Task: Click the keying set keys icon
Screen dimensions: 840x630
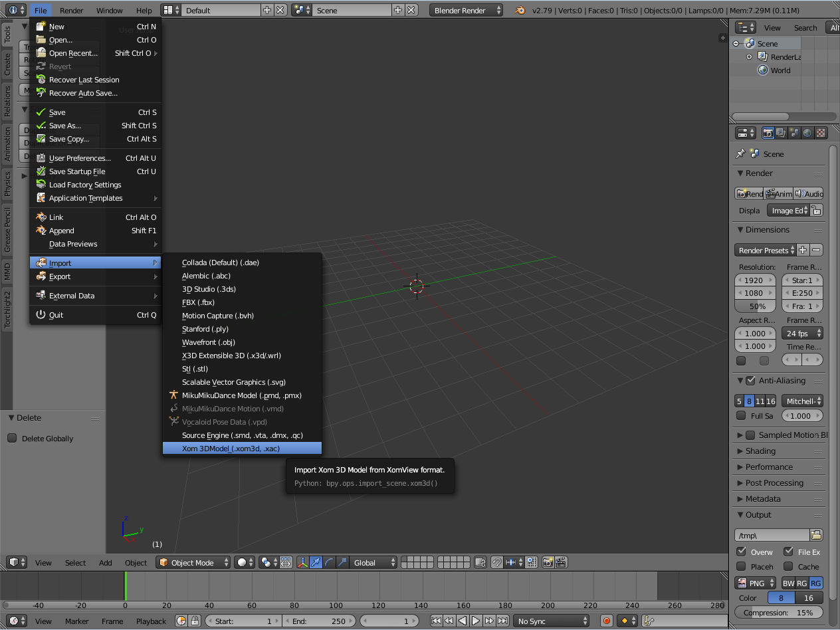Action: [650, 621]
